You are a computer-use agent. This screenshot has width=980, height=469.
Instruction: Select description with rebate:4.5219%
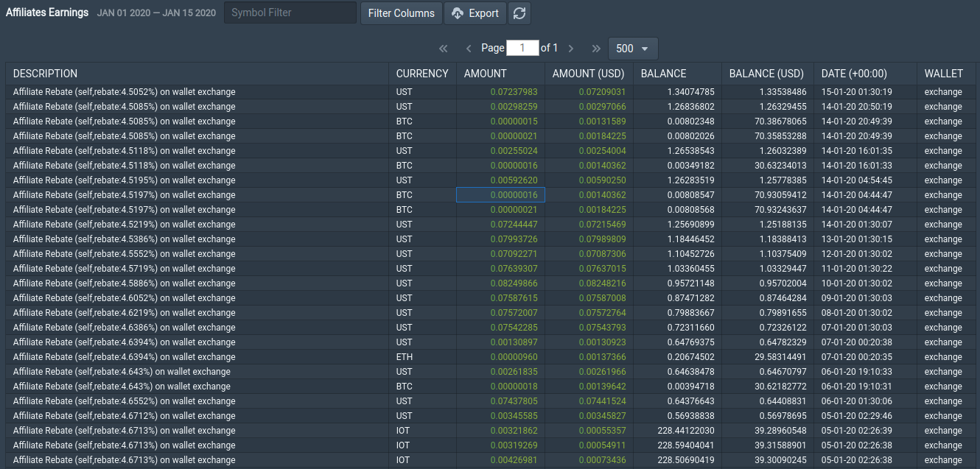coord(197,225)
